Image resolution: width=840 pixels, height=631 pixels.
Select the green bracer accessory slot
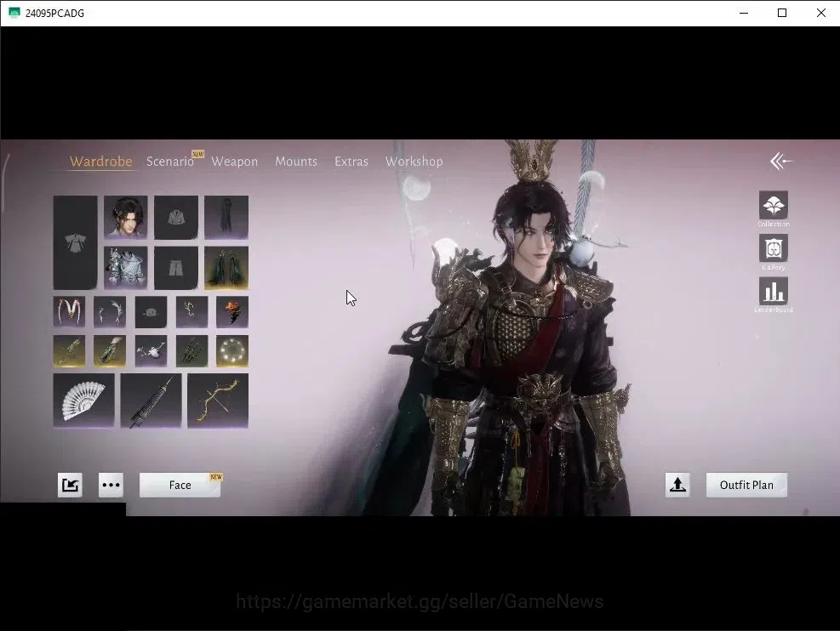click(110, 351)
